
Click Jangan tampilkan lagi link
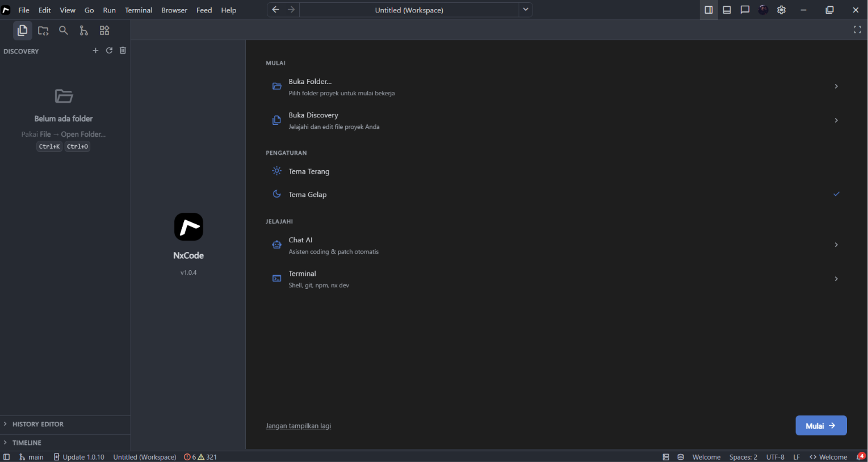pos(299,426)
